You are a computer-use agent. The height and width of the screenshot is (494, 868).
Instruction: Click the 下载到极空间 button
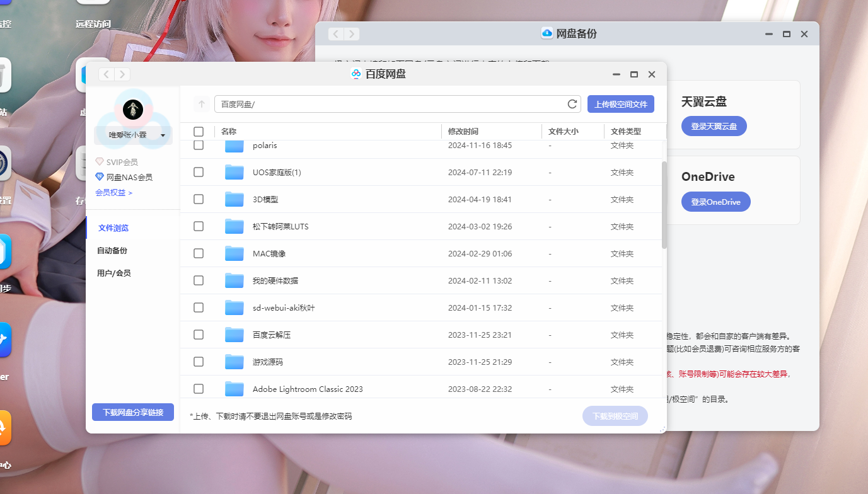point(615,416)
